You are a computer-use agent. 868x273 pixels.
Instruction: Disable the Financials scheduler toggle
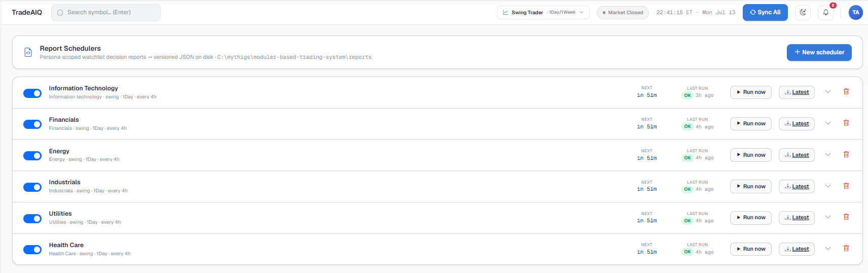pyautogui.click(x=32, y=124)
